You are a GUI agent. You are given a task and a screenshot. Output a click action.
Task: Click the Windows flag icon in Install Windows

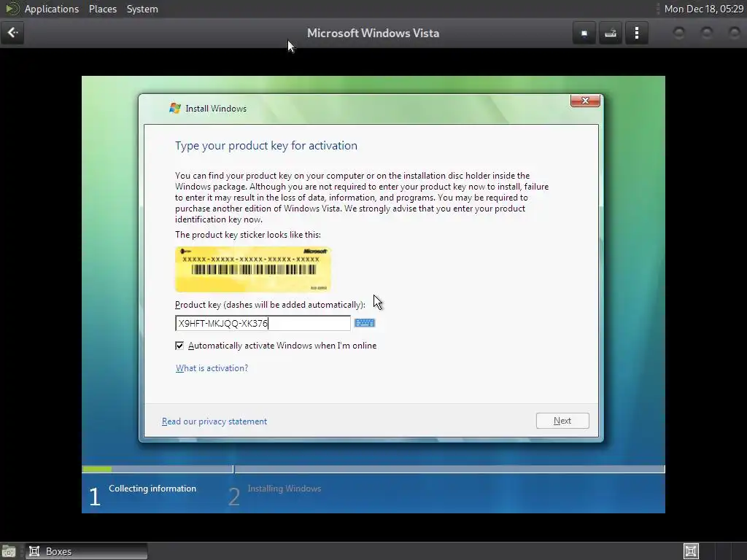175,108
